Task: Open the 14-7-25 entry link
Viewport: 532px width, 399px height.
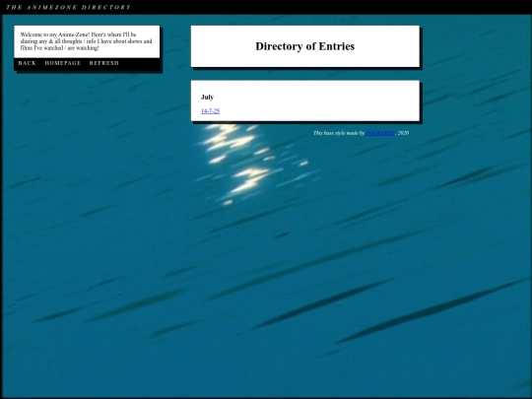Action: click(x=211, y=111)
